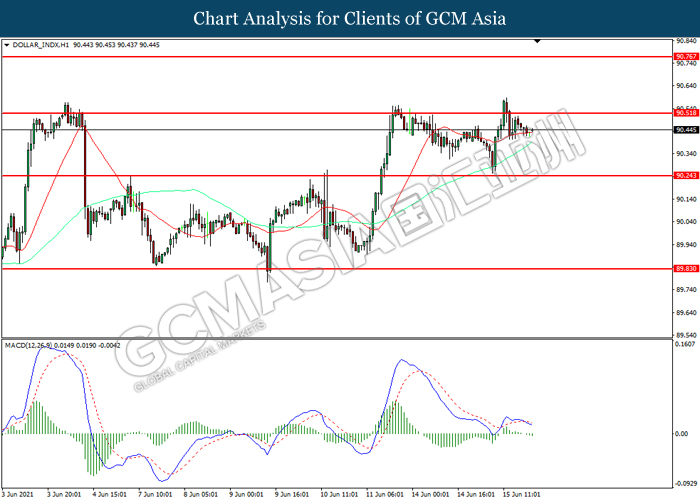Click the red 90.518 resistance label
Screen dimensions: 700x500
tap(686, 113)
